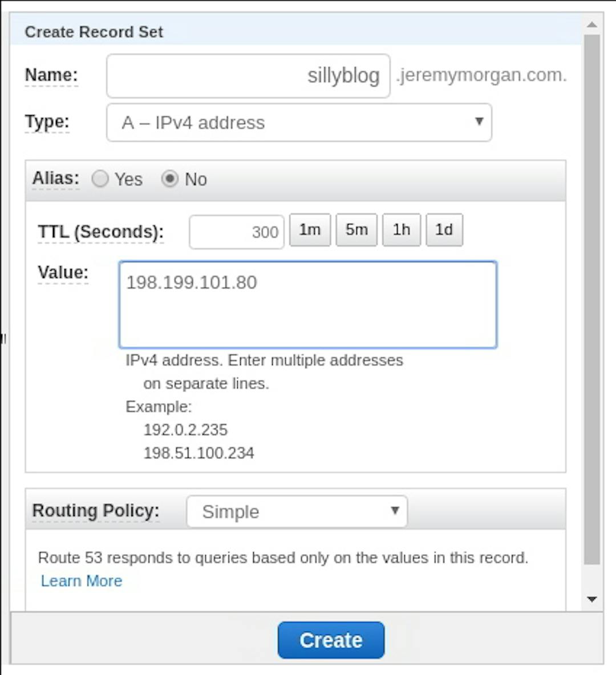Image resolution: width=616 pixels, height=675 pixels.
Task: Click the Type dropdown arrow icon
Action: 479,122
